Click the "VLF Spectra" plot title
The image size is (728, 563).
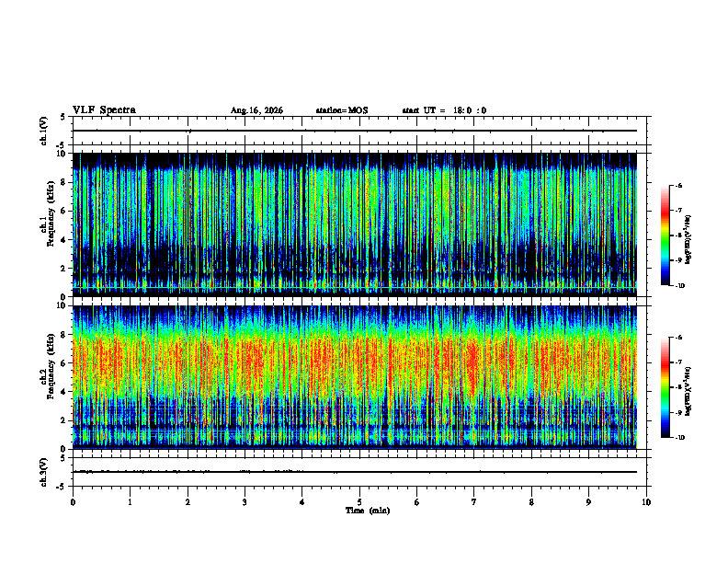(x=104, y=110)
